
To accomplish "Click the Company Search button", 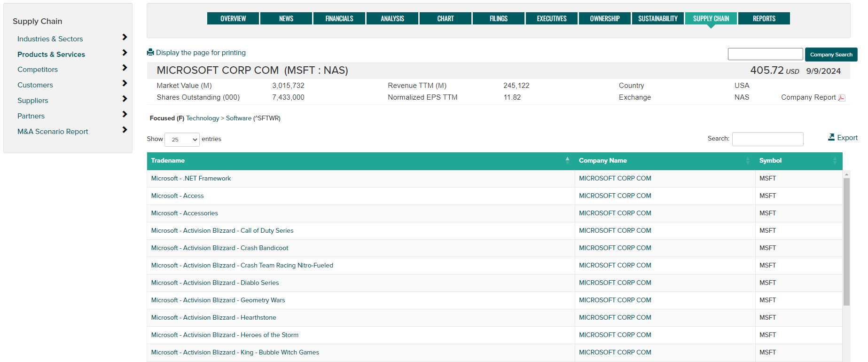I will (x=831, y=55).
